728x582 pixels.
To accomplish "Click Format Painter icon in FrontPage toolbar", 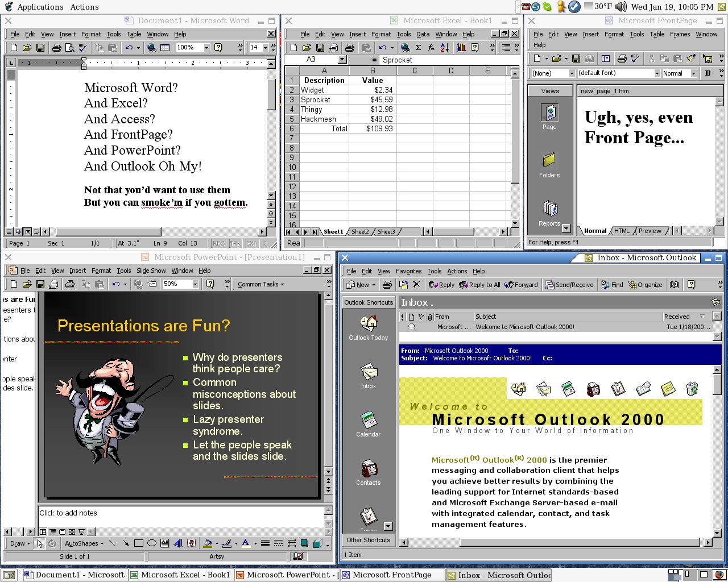I will [690, 58].
